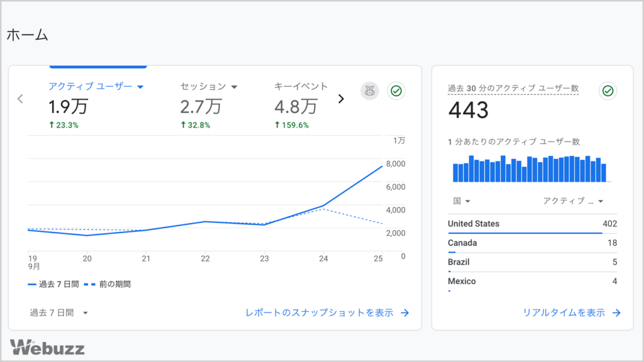Click the 前の期間 legend entry
The height and width of the screenshot is (362, 644).
(107, 284)
